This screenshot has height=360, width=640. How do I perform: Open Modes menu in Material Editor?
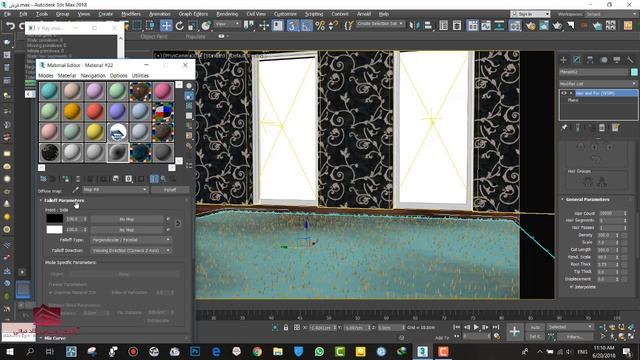[46, 76]
